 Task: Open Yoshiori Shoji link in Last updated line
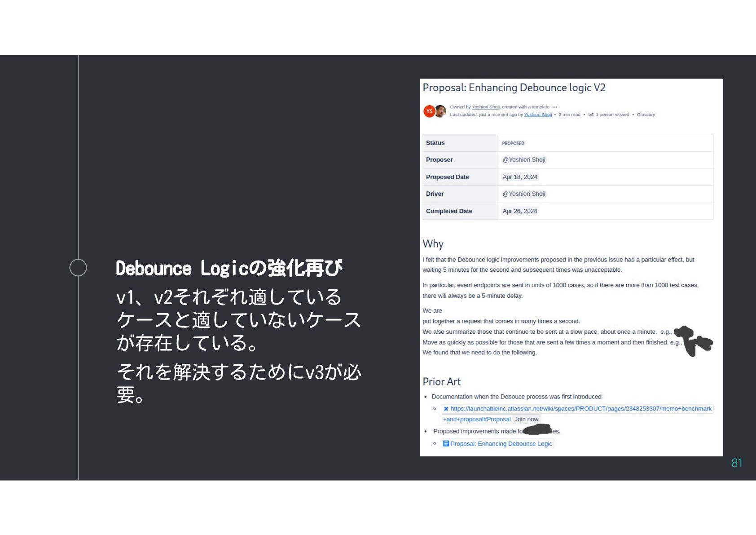[538, 115]
